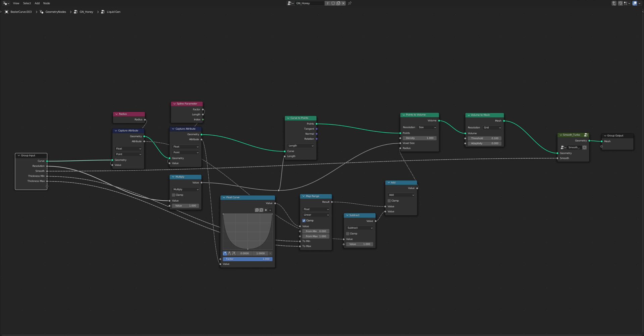Open the Resolution Grid dropdown on Volume to Mesh

492,127
